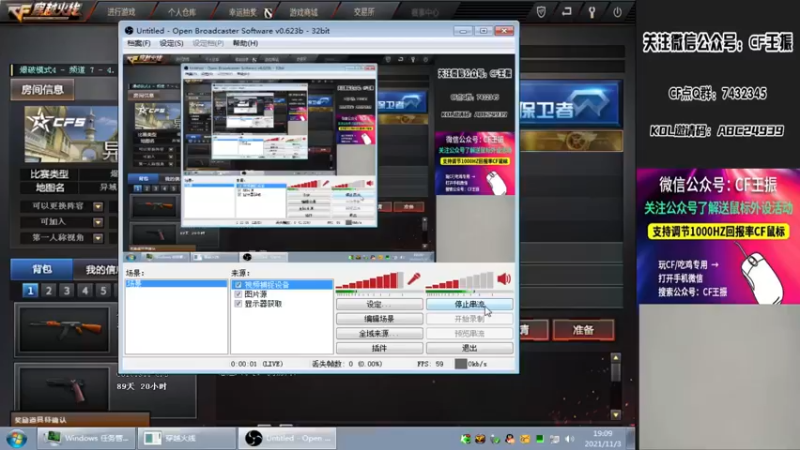The height and width of the screenshot is (450, 800).
Task: Click scroll down arrow in game chat panel
Action: [616, 414]
